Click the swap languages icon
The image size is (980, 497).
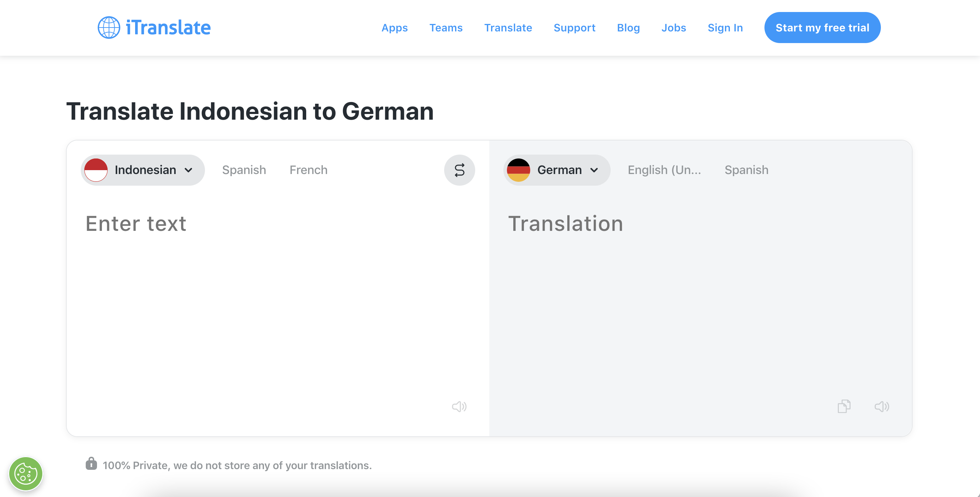459,170
